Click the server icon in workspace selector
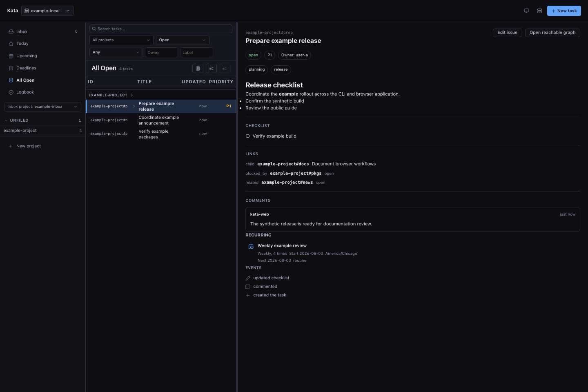 click(x=27, y=11)
